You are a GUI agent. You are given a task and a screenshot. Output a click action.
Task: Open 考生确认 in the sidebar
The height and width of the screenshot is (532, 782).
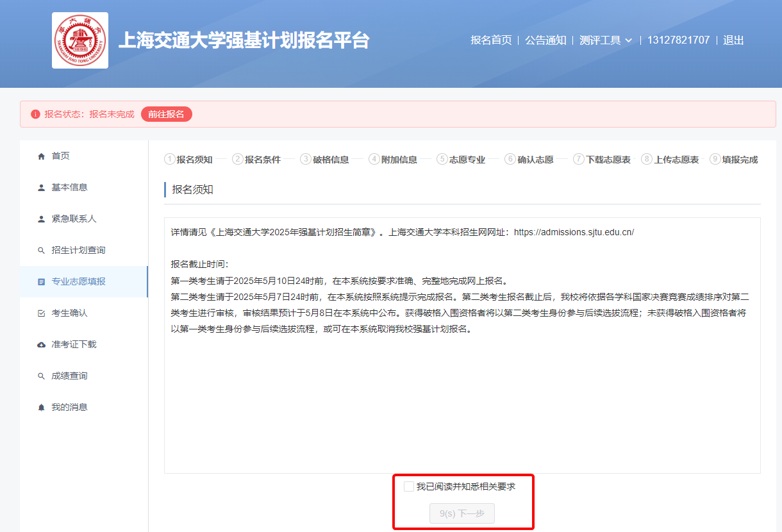(x=84, y=313)
